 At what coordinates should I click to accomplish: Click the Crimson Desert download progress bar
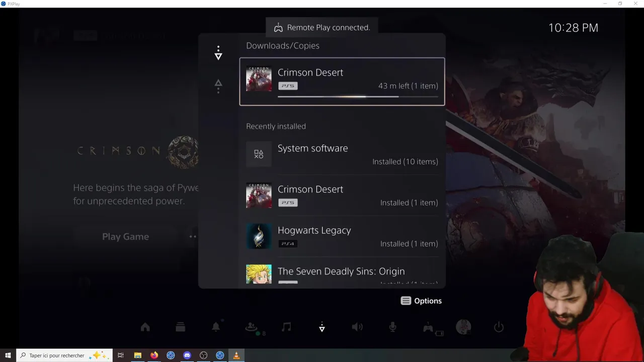pyautogui.click(x=358, y=97)
